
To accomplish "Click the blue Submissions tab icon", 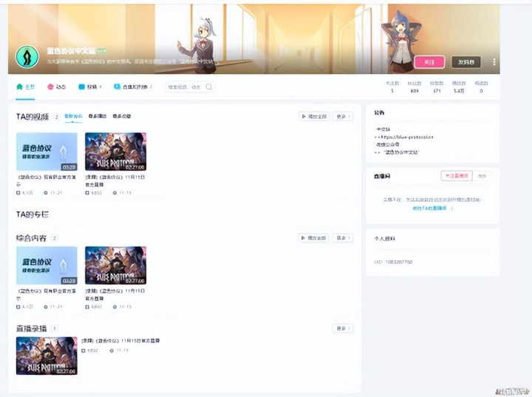I will (x=81, y=86).
